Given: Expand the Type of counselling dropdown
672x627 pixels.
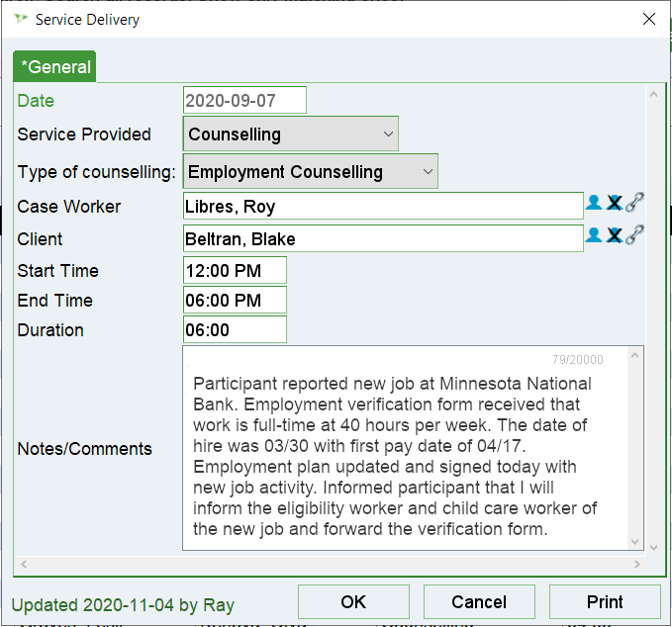Looking at the screenshot, I should (311, 172).
